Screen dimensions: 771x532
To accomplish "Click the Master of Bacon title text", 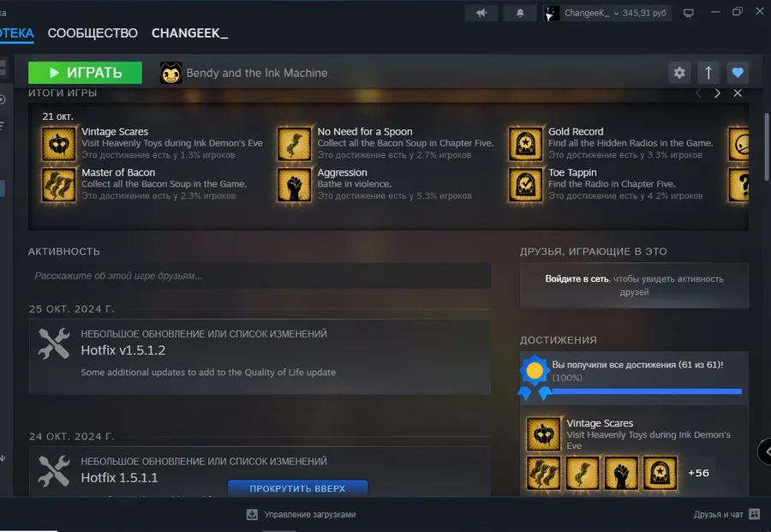I will click(x=118, y=172).
